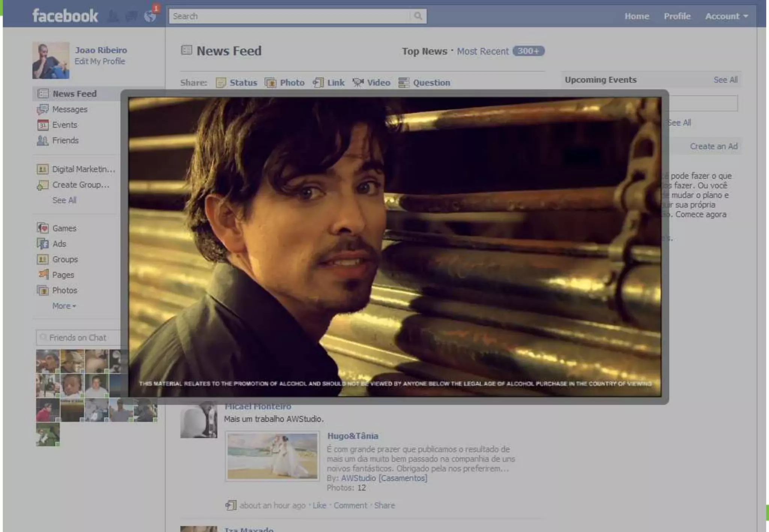
Task: Open Events in left sidebar
Action: [64, 125]
